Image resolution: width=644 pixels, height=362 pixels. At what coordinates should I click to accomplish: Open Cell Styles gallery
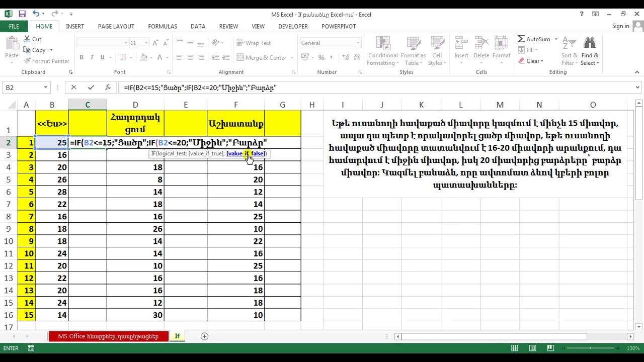(437, 51)
